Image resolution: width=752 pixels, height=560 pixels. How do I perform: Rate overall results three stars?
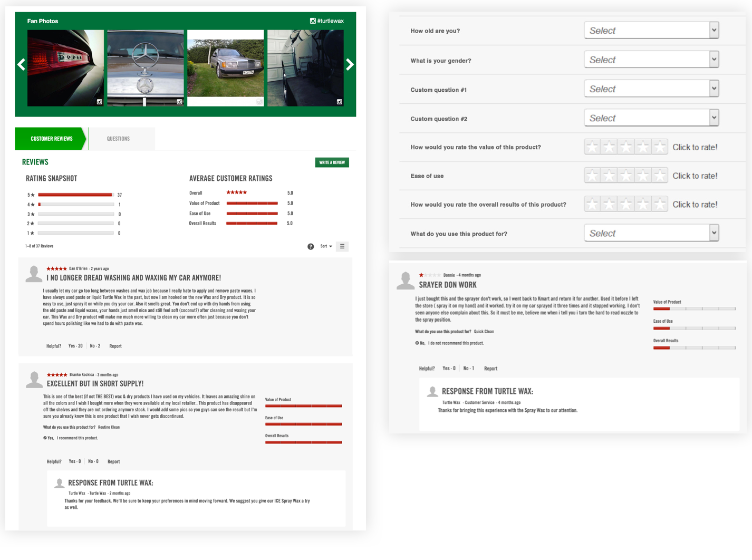click(x=626, y=204)
